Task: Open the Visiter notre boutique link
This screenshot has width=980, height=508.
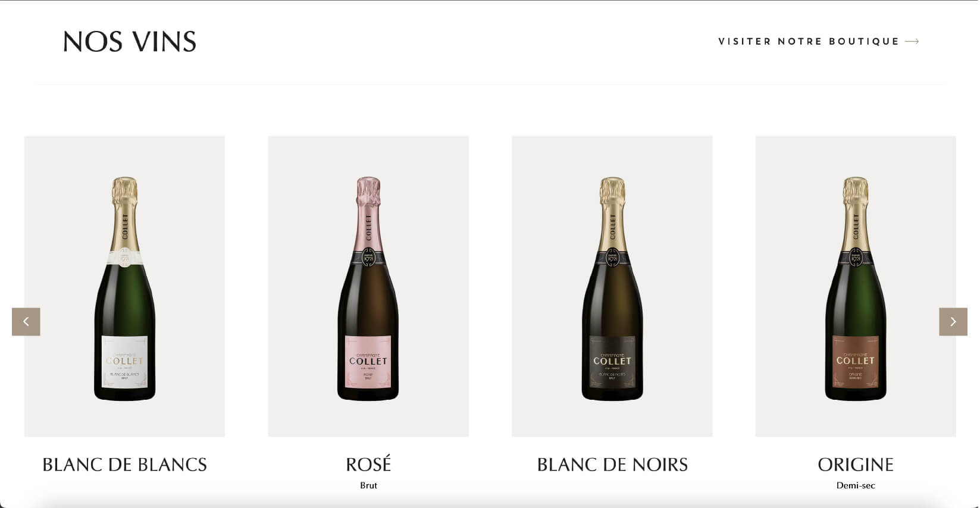Action: click(x=819, y=42)
